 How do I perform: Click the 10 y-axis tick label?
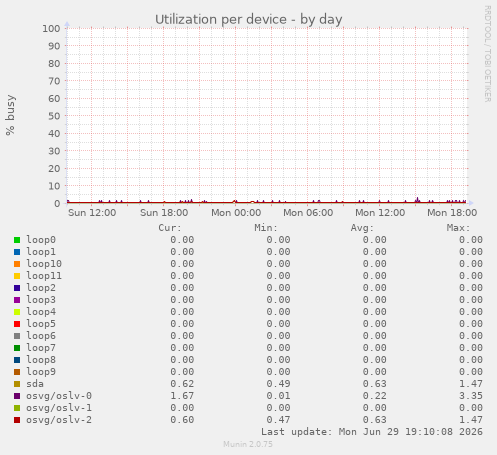tap(54, 186)
